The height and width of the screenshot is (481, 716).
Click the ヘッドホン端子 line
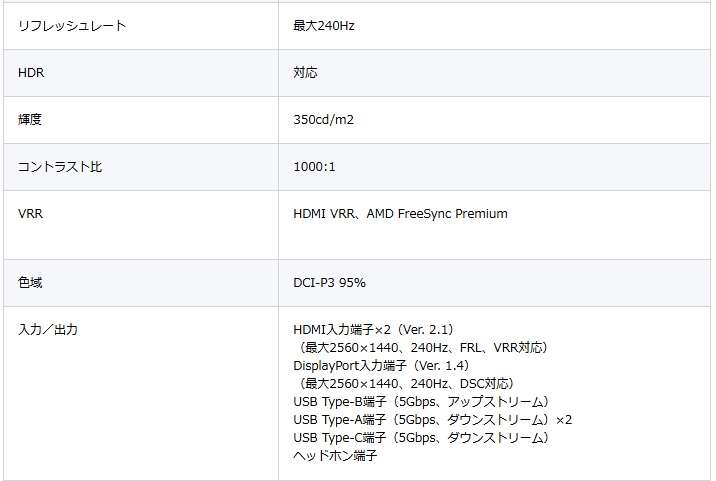pyautogui.click(x=335, y=455)
